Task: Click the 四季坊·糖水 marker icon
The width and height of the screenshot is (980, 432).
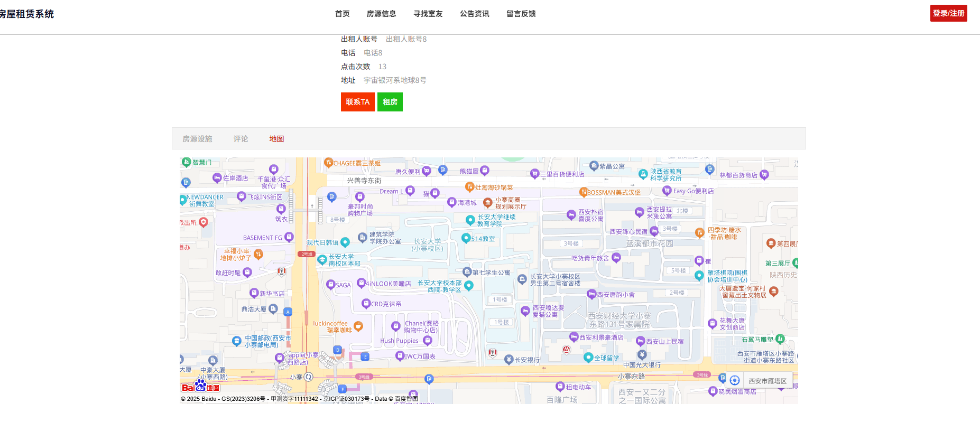Action: 699,232
